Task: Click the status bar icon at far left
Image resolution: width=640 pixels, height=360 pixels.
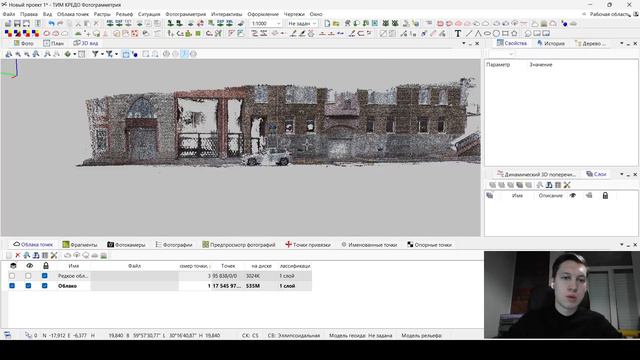Action: pyautogui.click(x=7, y=335)
